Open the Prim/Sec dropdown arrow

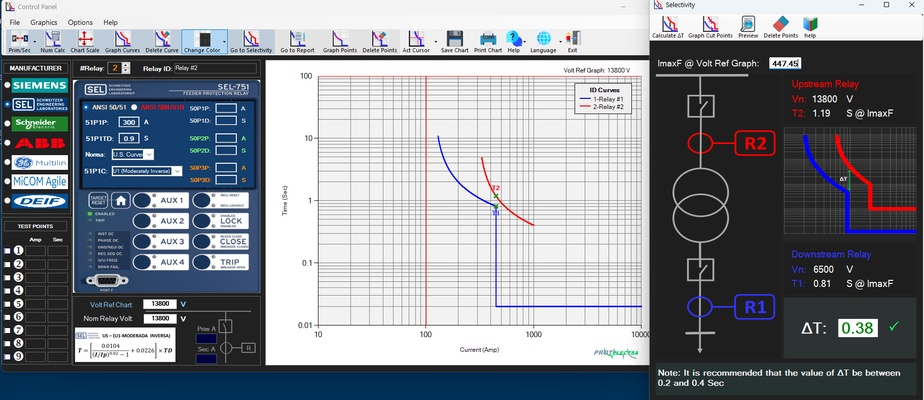pyautogui.click(x=35, y=41)
